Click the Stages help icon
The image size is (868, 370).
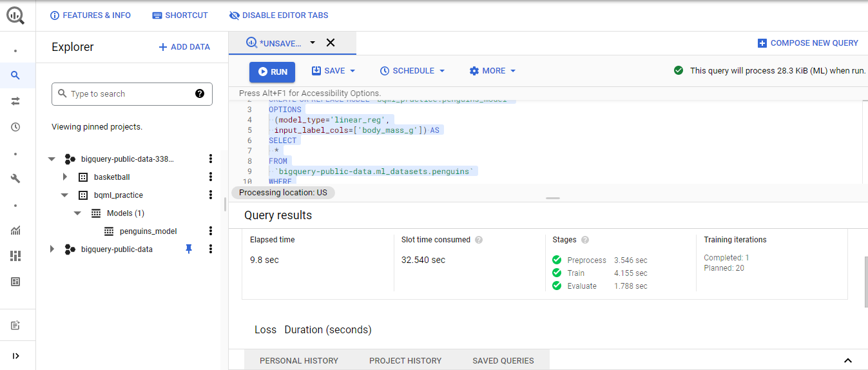click(x=585, y=240)
